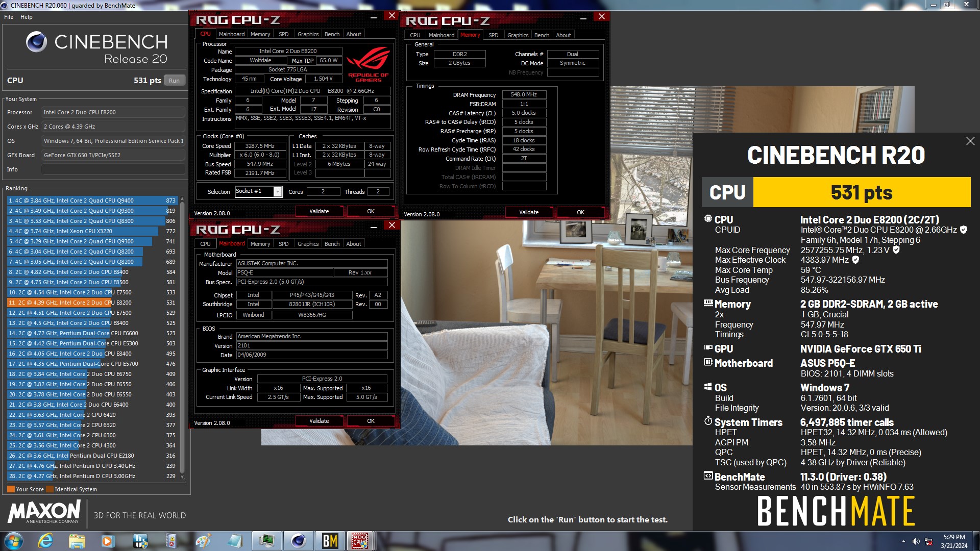The width and height of the screenshot is (980, 551).
Task: Click the Identical System legend swatch
Action: point(50,489)
